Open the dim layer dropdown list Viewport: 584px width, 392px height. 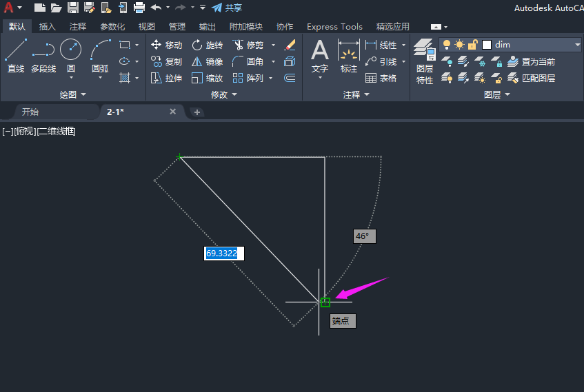[x=576, y=45]
